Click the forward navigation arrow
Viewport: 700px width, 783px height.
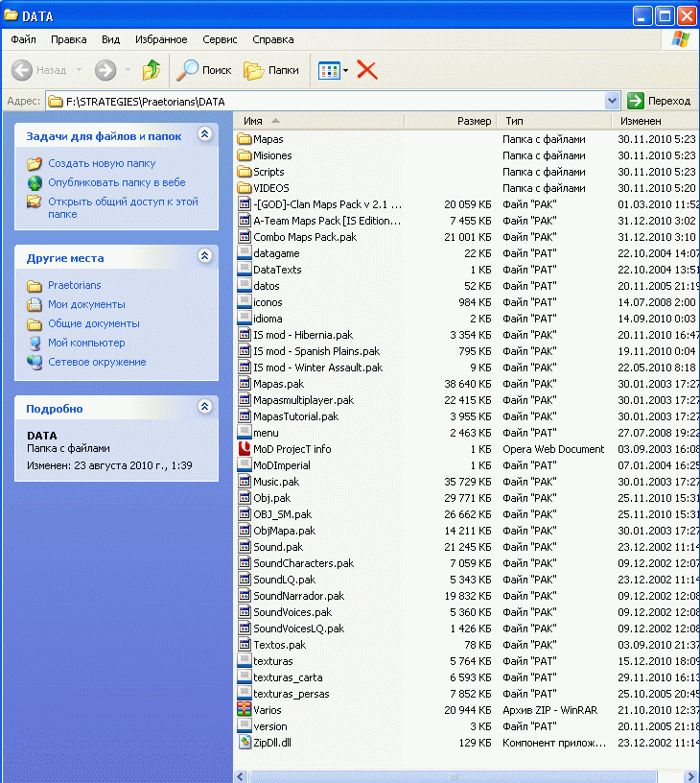[x=105, y=70]
